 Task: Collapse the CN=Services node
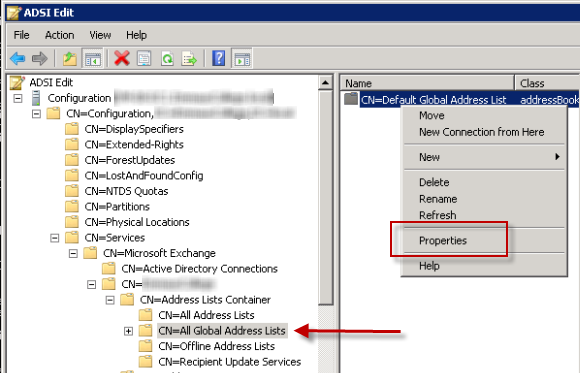coord(54,238)
